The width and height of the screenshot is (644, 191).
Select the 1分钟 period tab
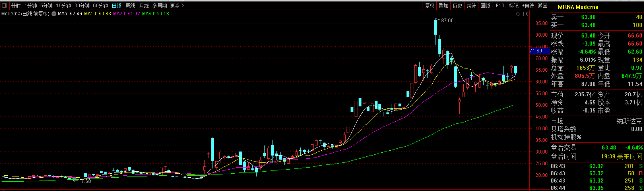31,6
